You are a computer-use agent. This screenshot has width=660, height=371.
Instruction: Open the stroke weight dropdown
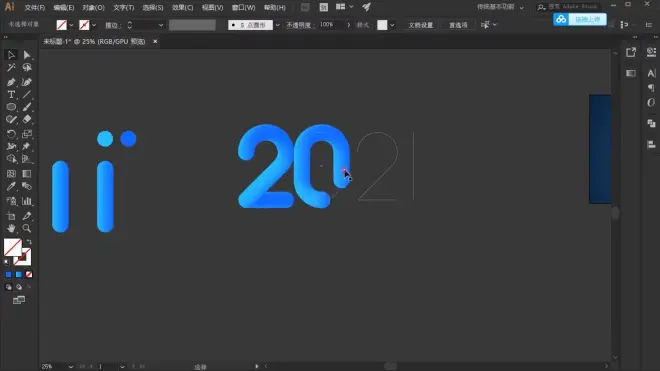(161, 25)
